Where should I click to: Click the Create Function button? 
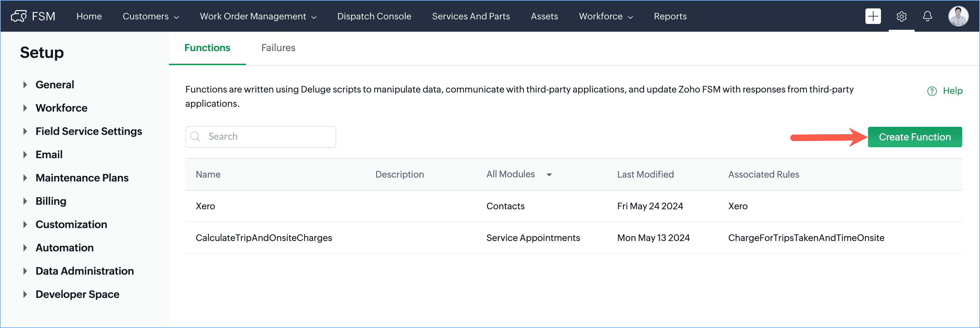(x=915, y=137)
